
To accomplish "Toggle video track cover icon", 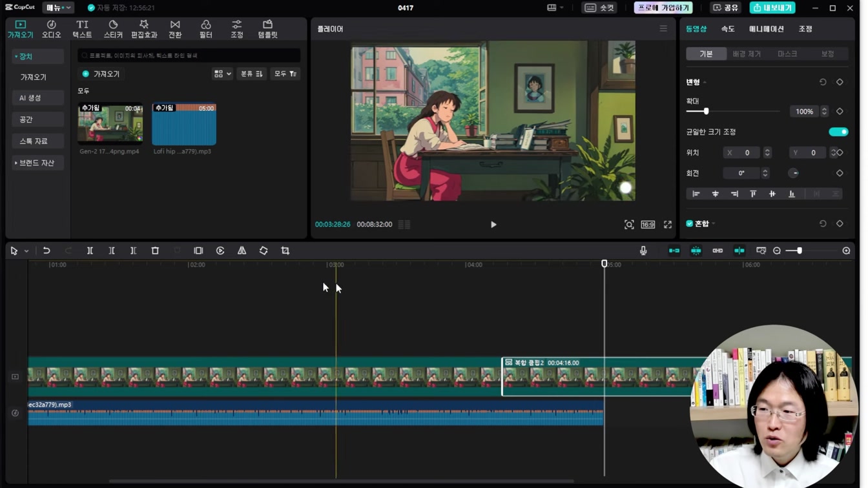I will [15, 376].
